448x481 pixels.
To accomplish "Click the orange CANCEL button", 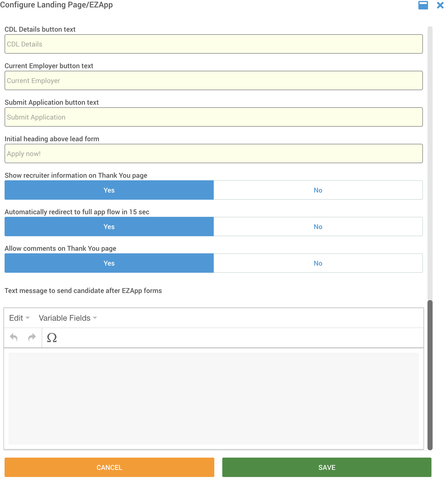I will 109,467.
